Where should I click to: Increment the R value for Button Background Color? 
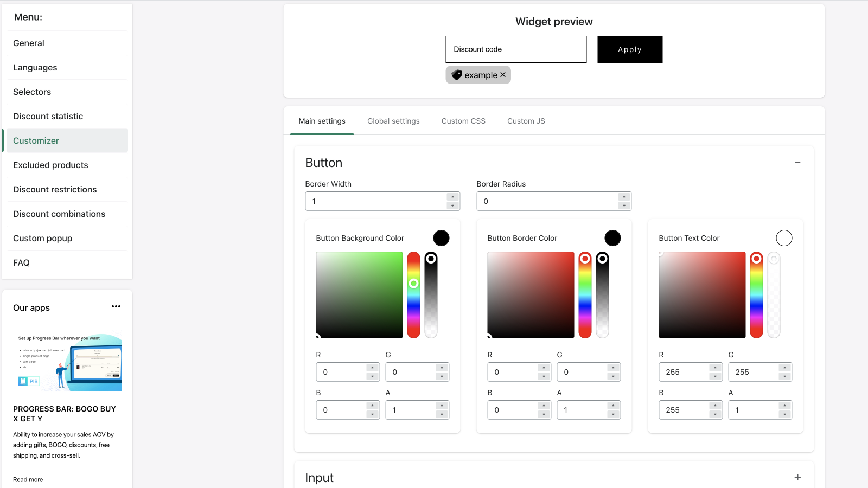(373, 368)
